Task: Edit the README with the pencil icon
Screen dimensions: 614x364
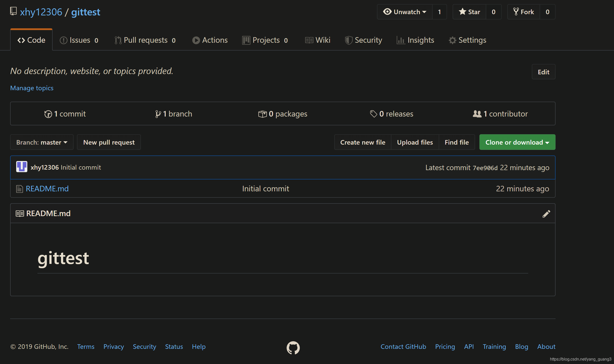Action: (546, 214)
